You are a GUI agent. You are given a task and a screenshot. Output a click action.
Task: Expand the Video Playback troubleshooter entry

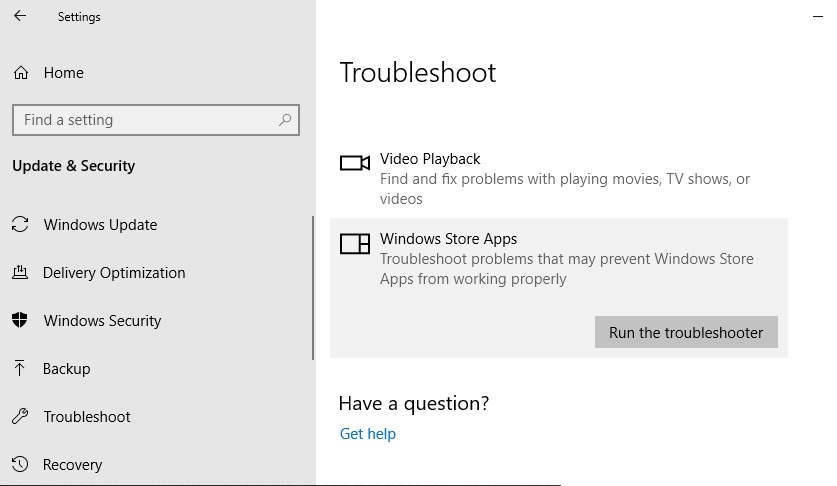tap(558, 178)
